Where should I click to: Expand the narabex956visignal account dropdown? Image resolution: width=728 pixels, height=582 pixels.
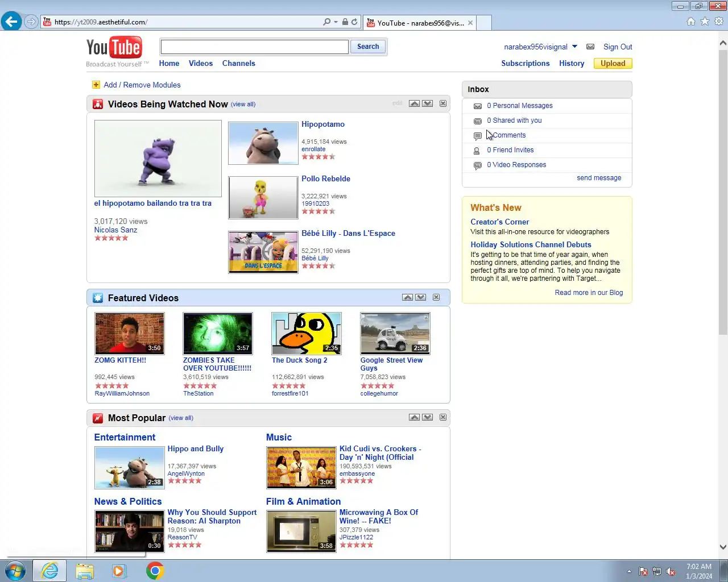click(x=574, y=47)
